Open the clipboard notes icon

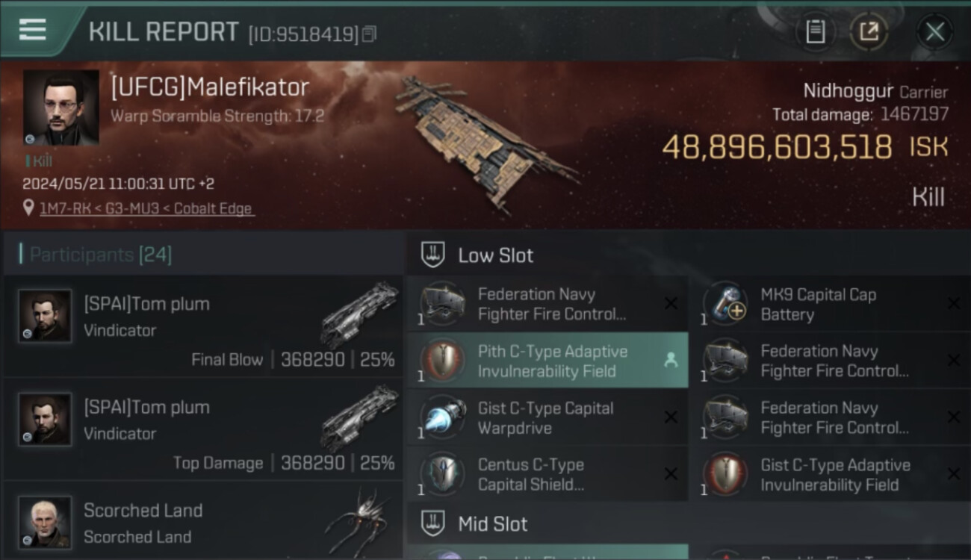click(816, 31)
